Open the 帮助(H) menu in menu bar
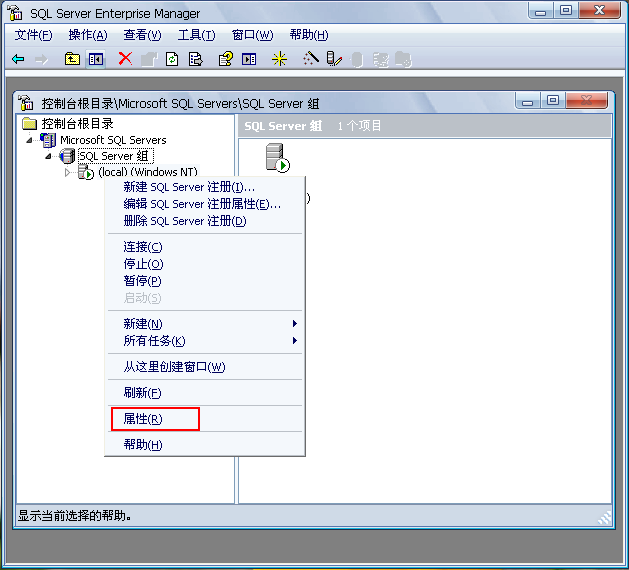 click(x=309, y=35)
